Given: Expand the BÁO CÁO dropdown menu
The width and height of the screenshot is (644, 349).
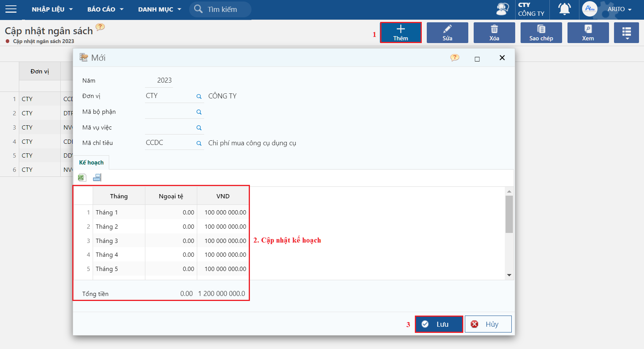Looking at the screenshot, I should coord(105,9).
